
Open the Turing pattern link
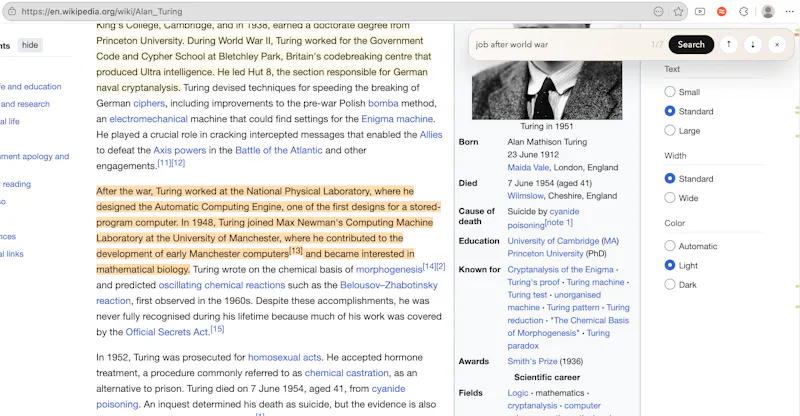point(573,308)
